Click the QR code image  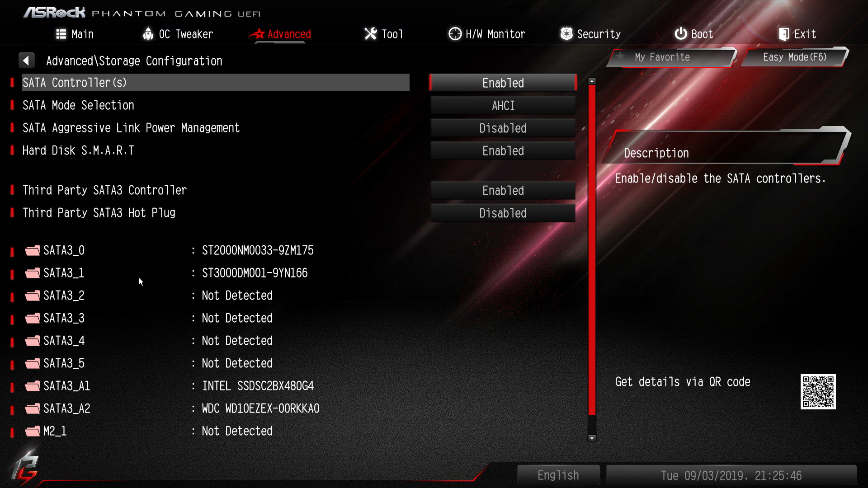pos(818,391)
